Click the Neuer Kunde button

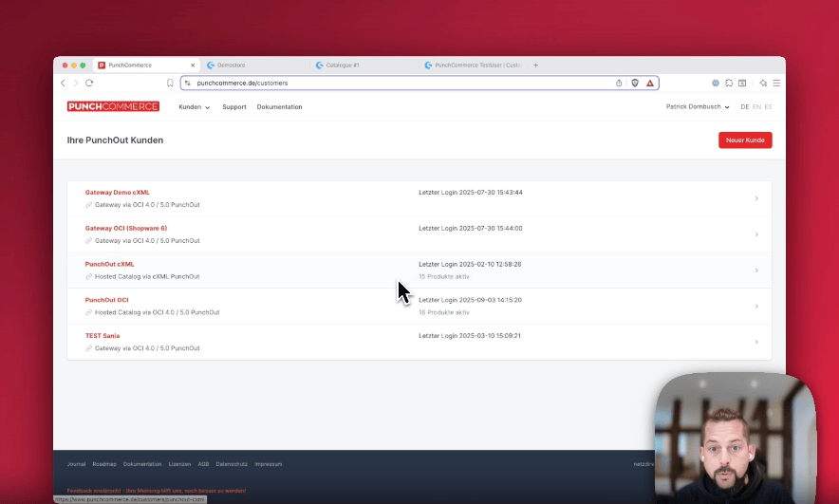tap(745, 140)
